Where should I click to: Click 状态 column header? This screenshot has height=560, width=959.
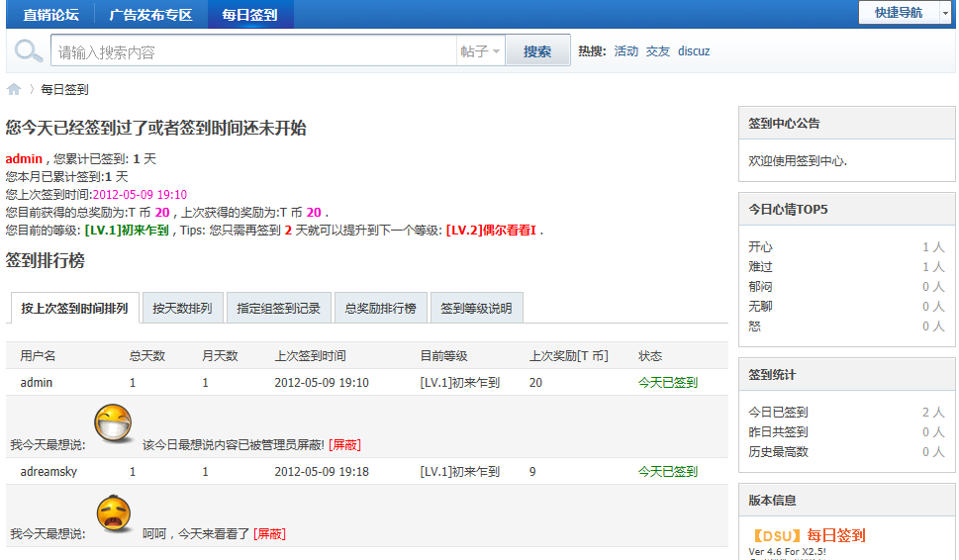point(650,356)
